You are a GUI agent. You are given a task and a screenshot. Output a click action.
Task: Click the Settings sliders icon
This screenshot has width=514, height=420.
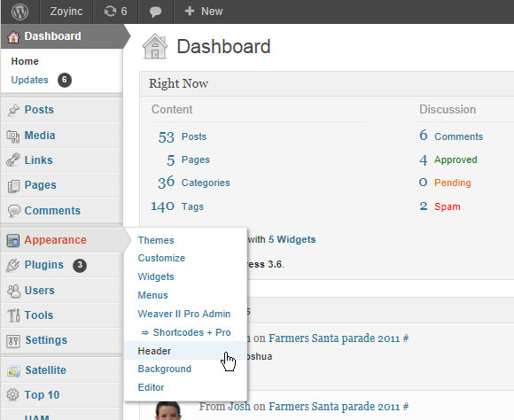point(13,341)
